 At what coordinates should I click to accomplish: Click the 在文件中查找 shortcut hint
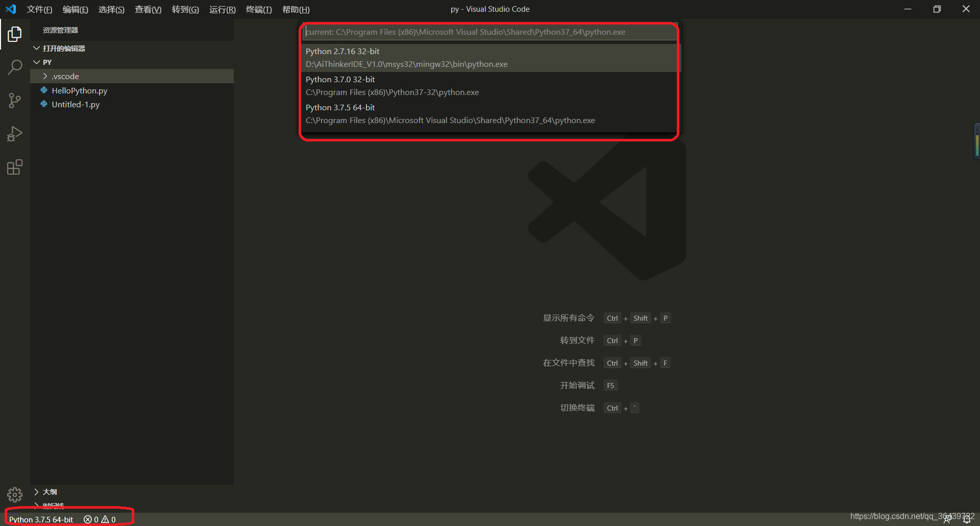click(x=569, y=363)
